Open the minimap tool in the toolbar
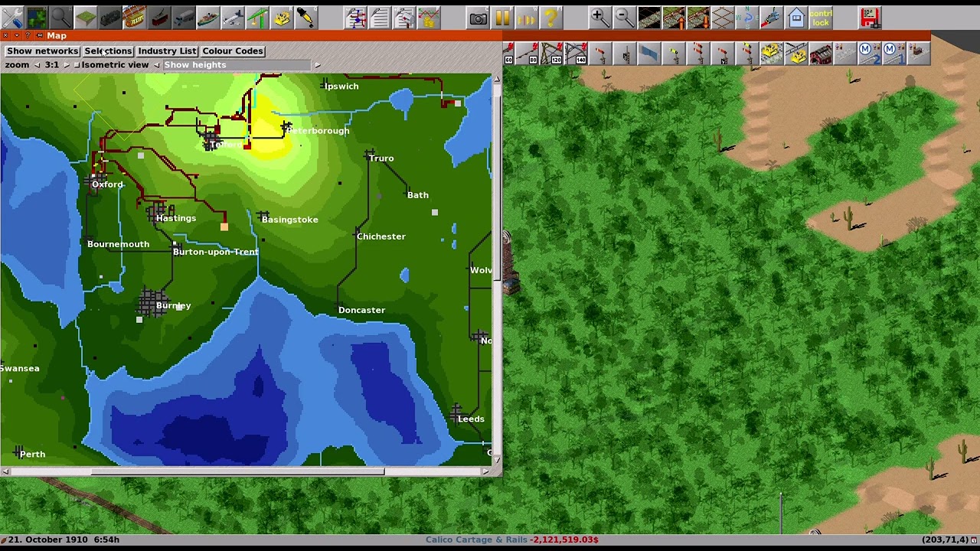The height and width of the screenshot is (551, 980). (x=37, y=17)
